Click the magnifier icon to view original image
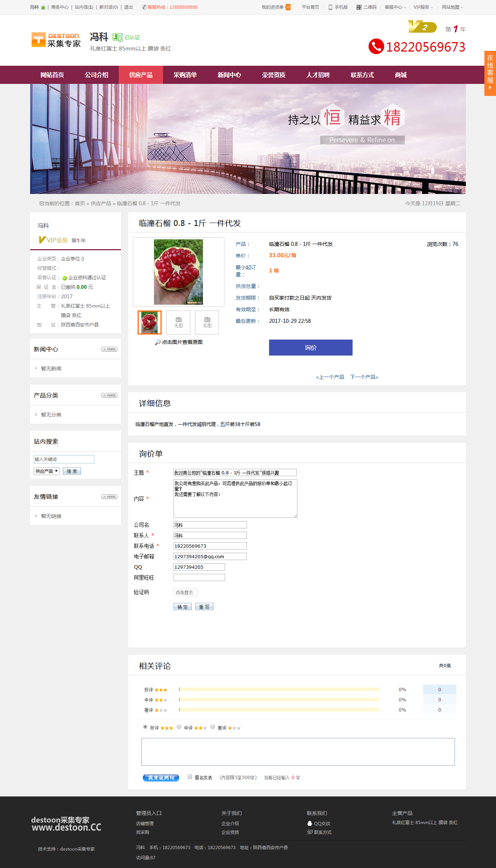Screen dimensions: 496x868 pos(157,342)
